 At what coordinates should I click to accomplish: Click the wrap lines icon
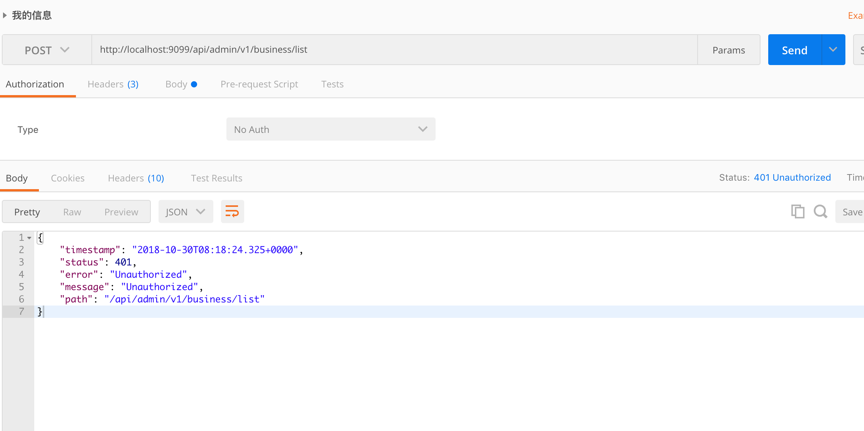pos(232,211)
